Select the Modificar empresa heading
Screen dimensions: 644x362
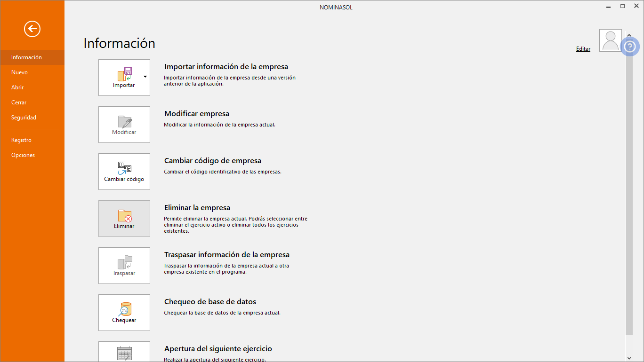[x=197, y=114]
